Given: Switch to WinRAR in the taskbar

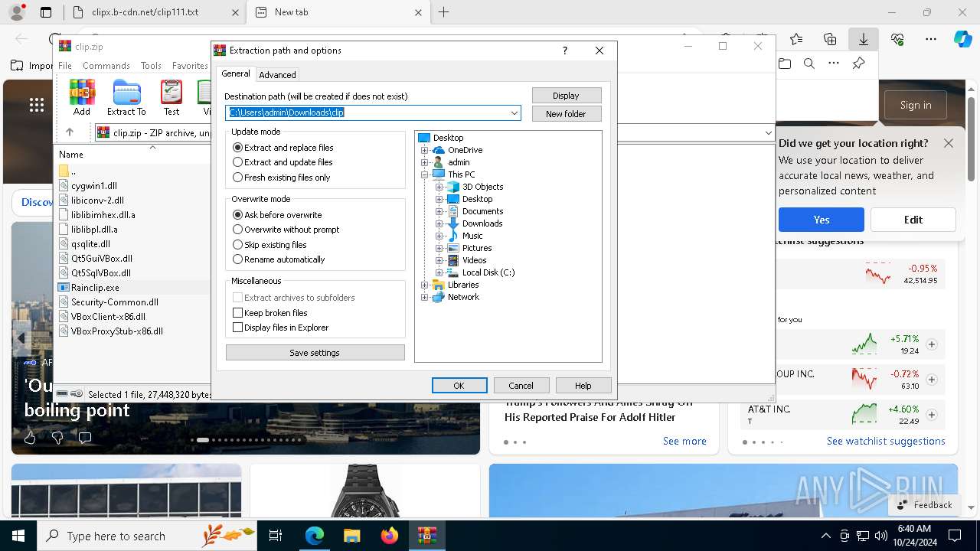Looking at the screenshot, I should click(x=426, y=536).
